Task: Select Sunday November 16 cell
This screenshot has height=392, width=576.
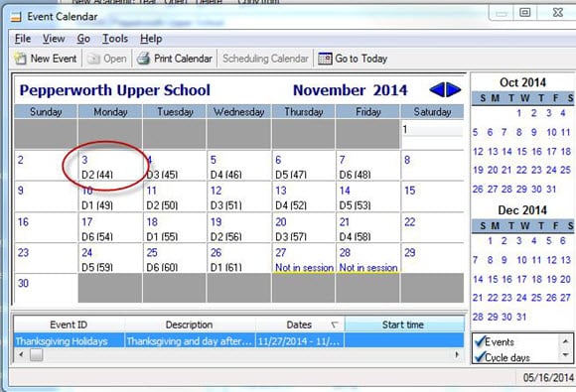Action: pyautogui.click(x=46, y=227)
